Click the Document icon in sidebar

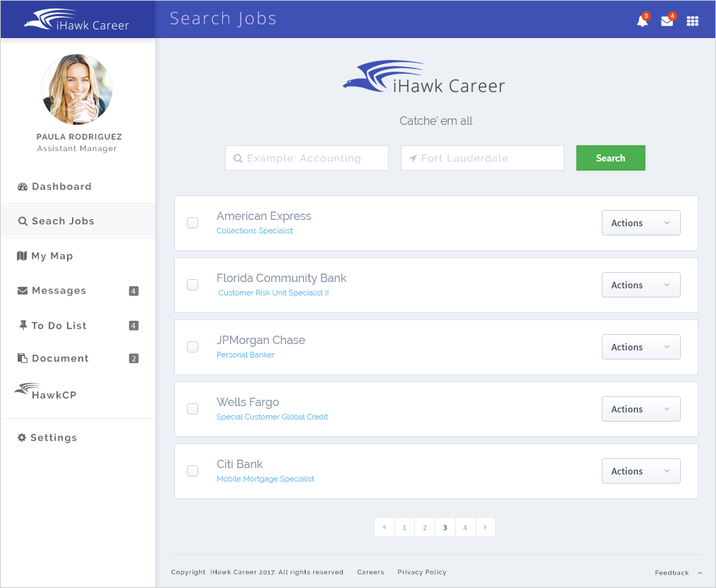coord(23,358)
